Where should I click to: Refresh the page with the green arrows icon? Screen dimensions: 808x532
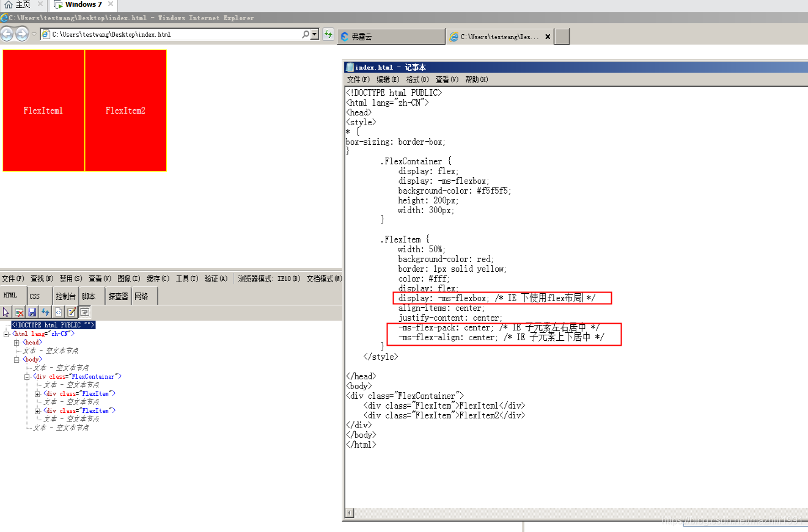(328, 34)
